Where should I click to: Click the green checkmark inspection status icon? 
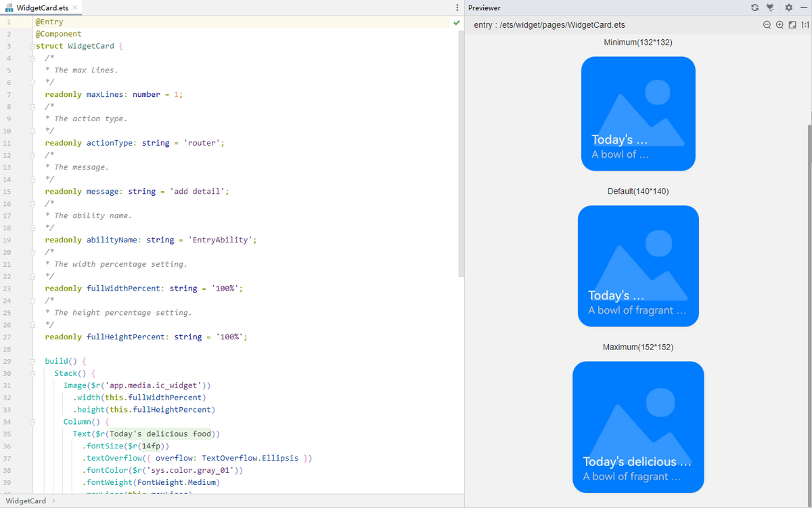tap(457, 22)
